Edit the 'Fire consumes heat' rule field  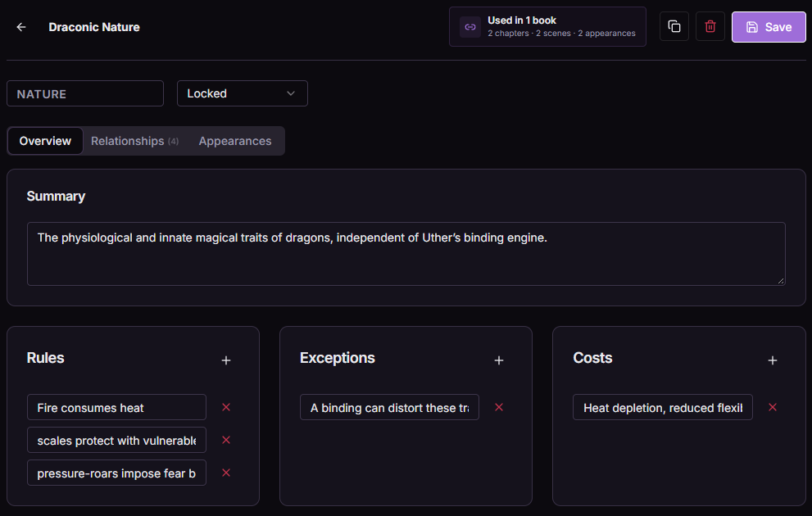tap(116, 407)
